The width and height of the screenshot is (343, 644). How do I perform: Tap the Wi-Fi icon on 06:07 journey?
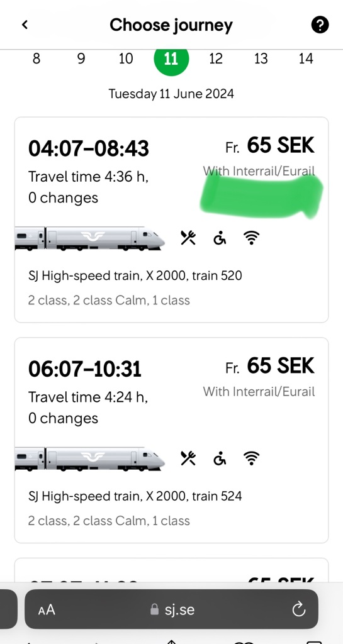click(251, 458)
